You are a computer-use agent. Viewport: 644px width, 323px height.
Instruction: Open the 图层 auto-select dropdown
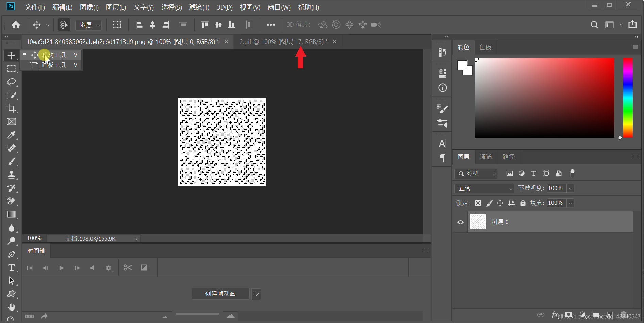click(x=88, y=25)
